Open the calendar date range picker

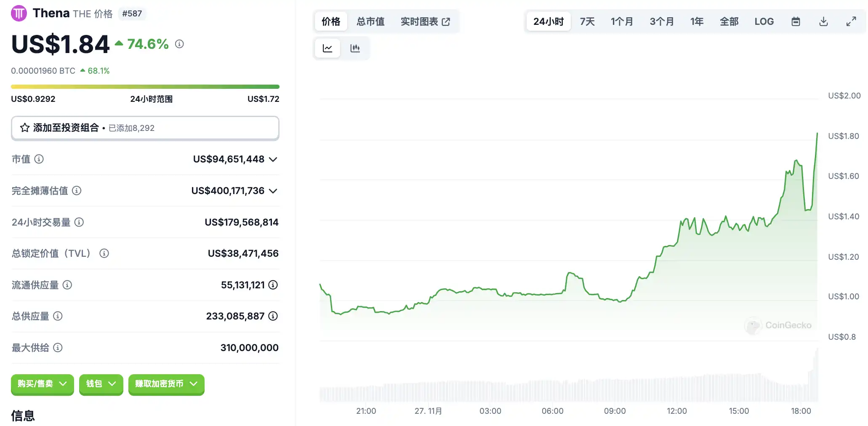coord(795,21)
